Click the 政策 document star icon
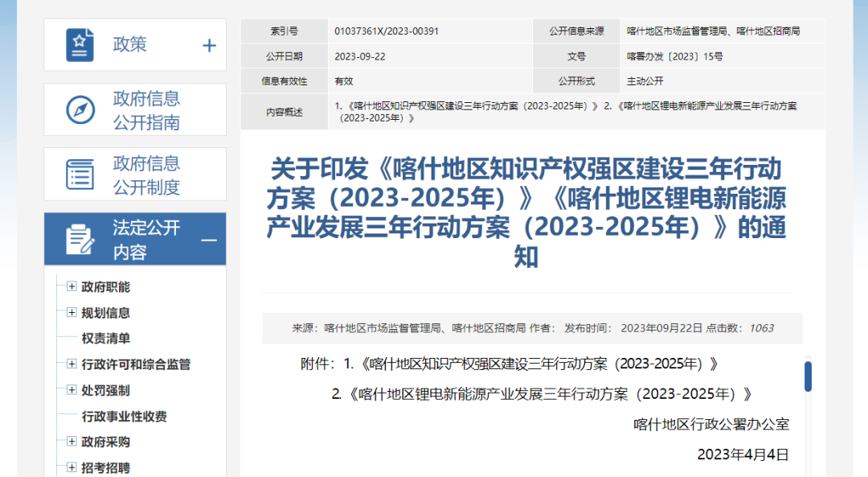 pos(80,45)
